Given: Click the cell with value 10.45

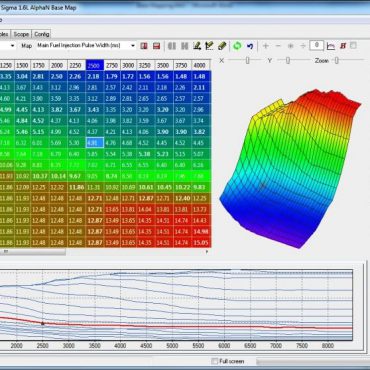Looking at the screenshot, I should click(164, 187).
